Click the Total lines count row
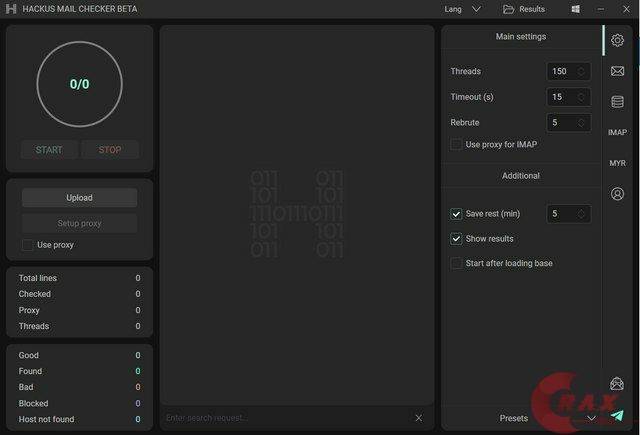 pos(80,278)
